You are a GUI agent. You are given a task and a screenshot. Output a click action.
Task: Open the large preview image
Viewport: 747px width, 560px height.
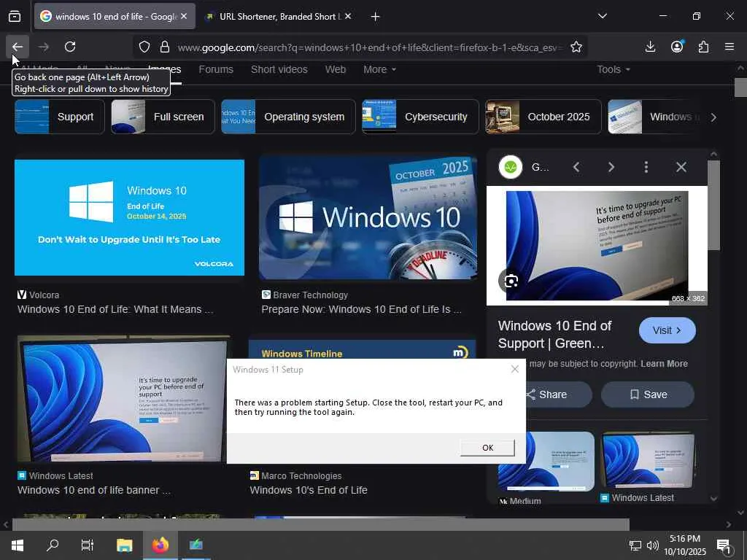point(597,246)
